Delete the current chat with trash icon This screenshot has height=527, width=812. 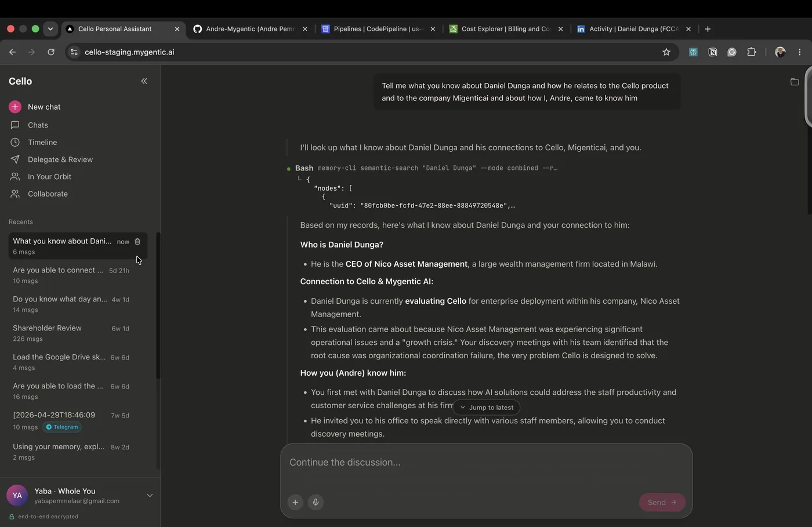[137, 242]
